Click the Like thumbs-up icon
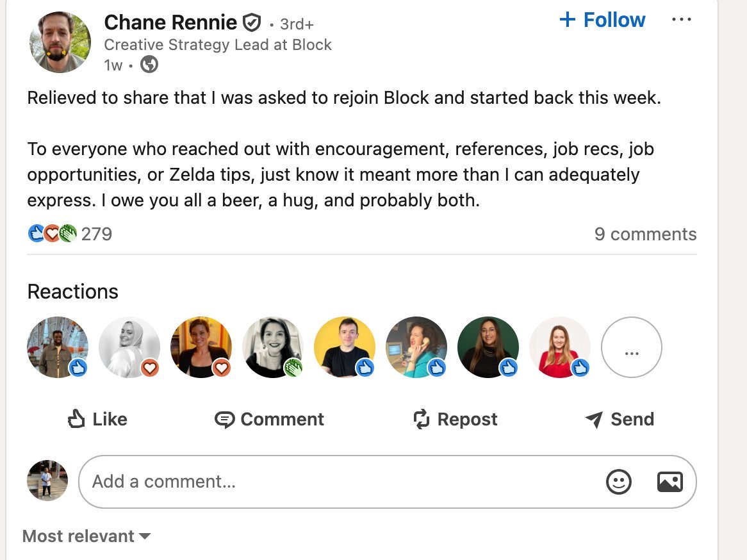The image size is (747, 560). 76,419
